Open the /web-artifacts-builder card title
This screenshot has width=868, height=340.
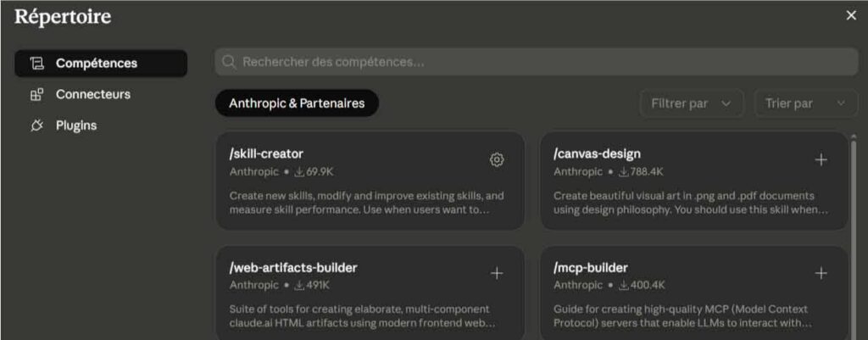[293, 268]
